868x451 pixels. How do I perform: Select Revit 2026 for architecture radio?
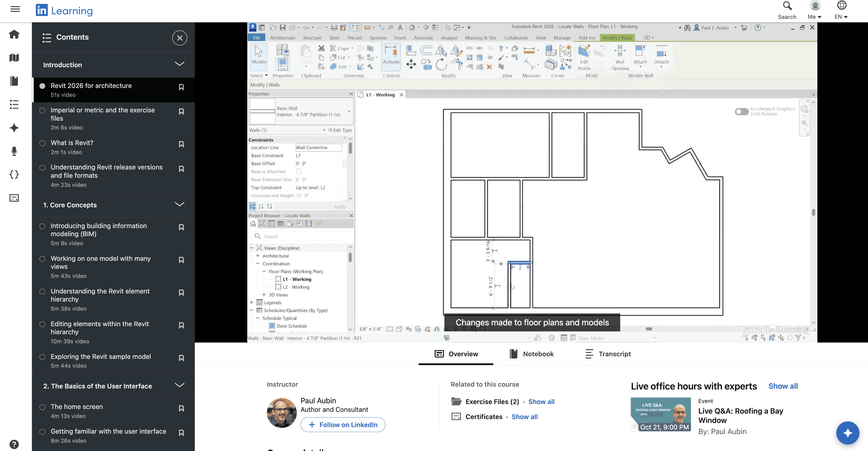click(42, 86)
